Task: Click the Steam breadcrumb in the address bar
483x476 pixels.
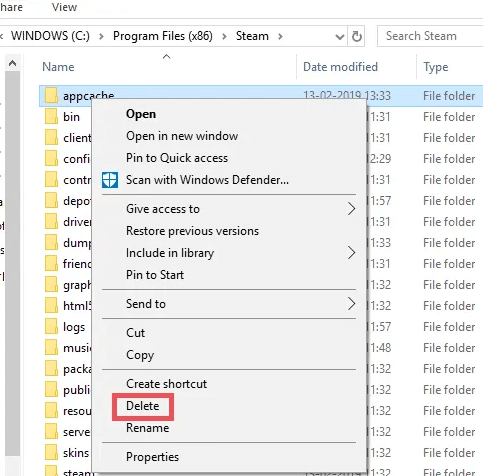Action: click(252, 36)
